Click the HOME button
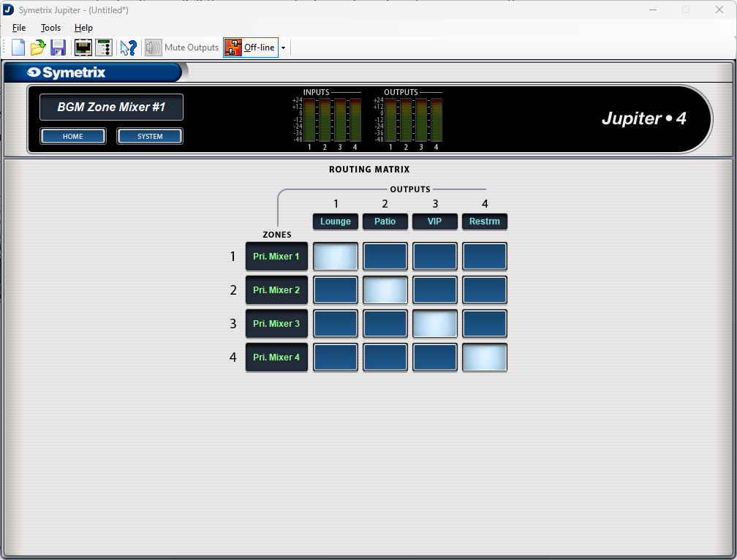This screenshot has height=560, width=737. pos(73,135)
